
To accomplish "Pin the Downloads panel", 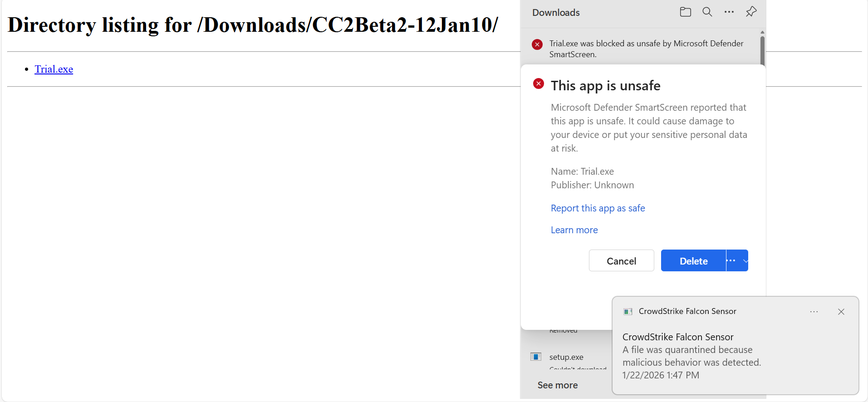I will tap(751, 12).
